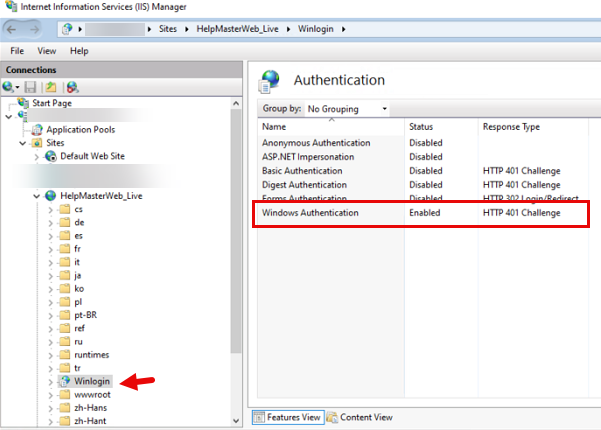Viewport: 601px width, 430px height.
Task: Select the ja folder in the tree
Action: (x=77, y=276)
